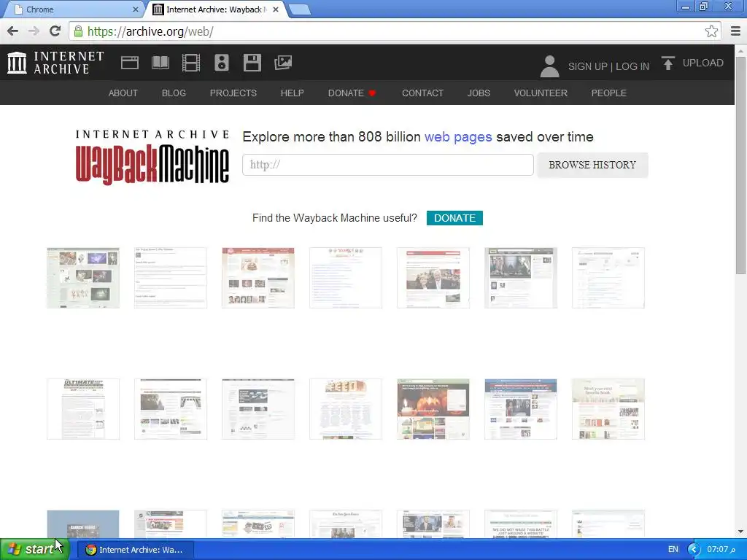
Task: Bookmark this page with the star icon
Action: (711, 31)
